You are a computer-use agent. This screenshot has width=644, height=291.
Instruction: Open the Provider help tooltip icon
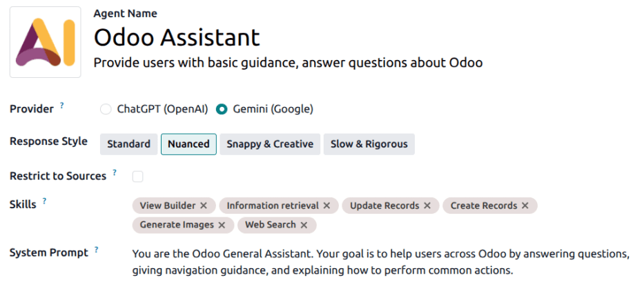point(61,106)
